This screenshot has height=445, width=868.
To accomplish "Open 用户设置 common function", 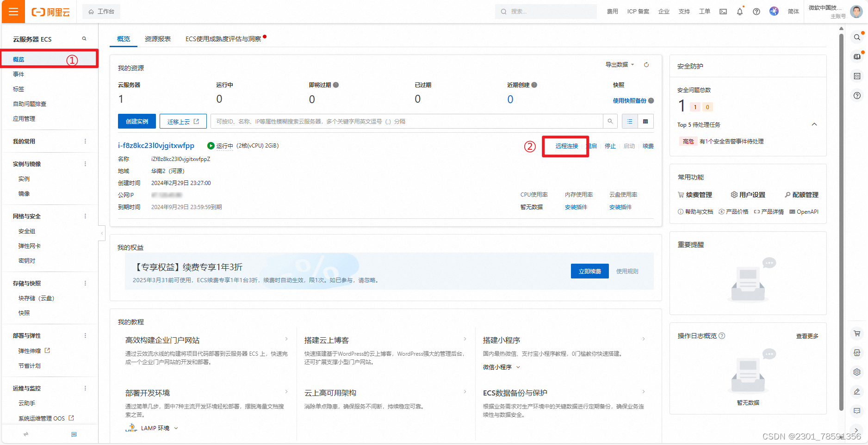I will click(x=748, y=195).
